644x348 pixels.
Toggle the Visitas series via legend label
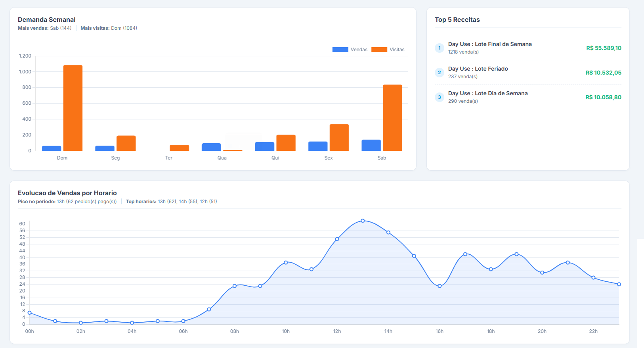[397, 50]
